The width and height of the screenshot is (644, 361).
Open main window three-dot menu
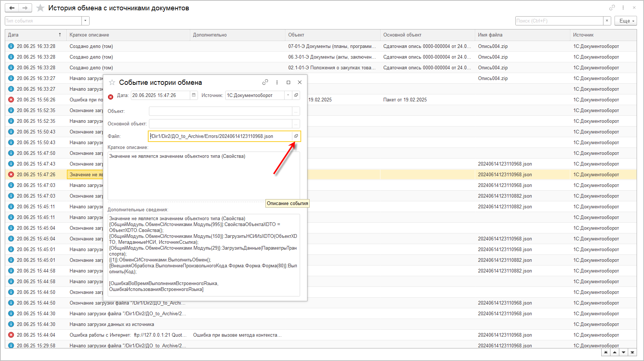[x=623, y=8]
